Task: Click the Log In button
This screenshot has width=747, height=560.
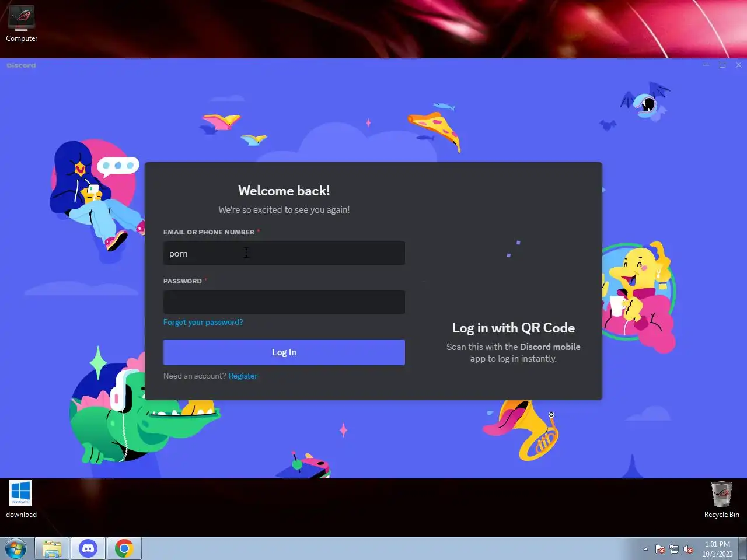Action: [x=284, y=352]
